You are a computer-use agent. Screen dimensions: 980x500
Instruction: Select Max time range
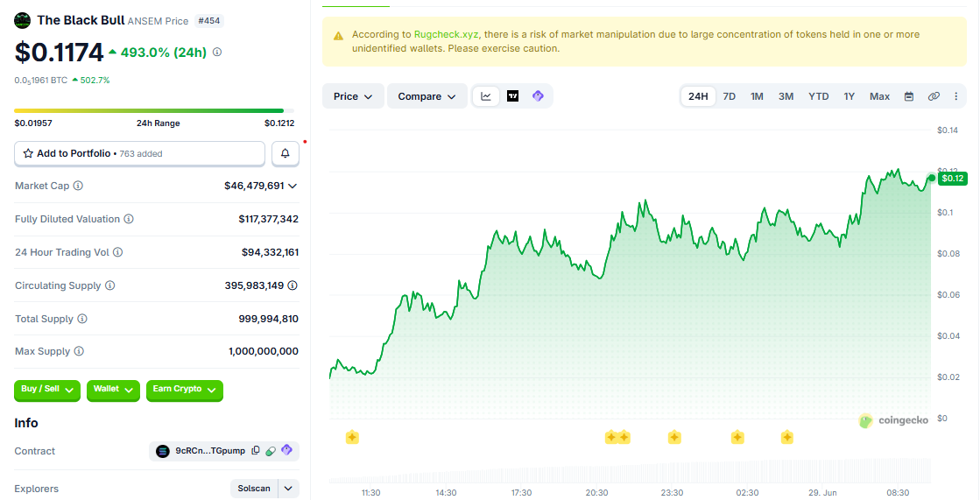879,96
